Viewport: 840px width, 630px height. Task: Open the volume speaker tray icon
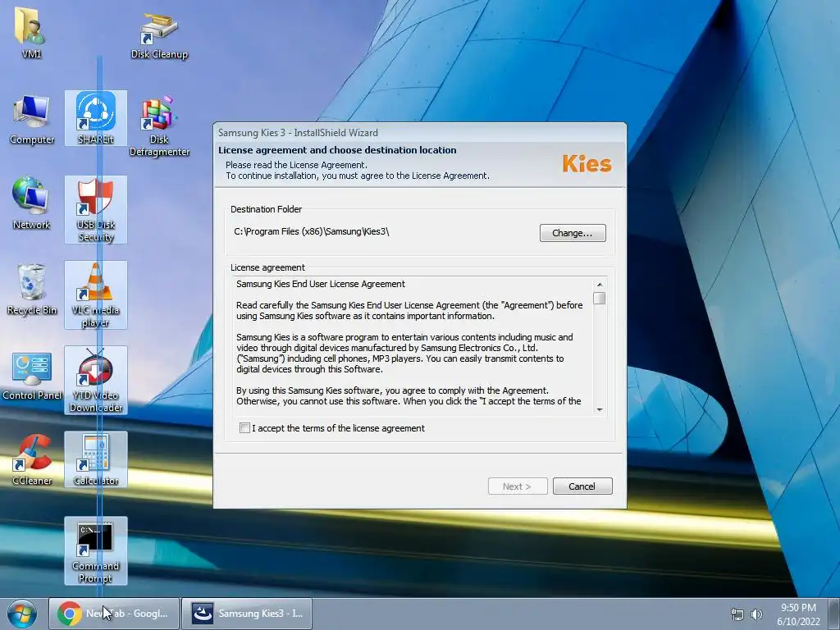(x=756, y=614)
